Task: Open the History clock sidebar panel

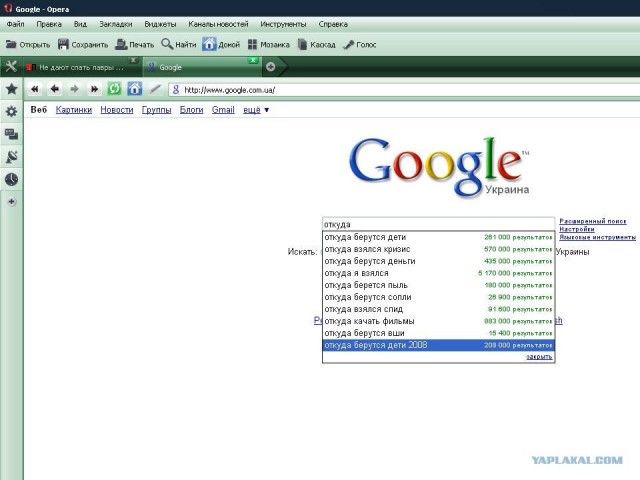Action: (x=11, y=179)
